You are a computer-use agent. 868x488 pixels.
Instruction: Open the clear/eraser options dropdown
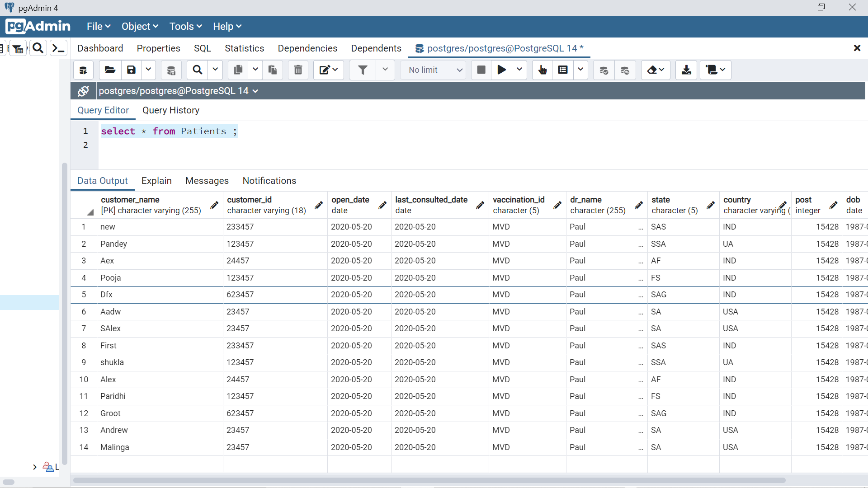click(x=656, y=70)
